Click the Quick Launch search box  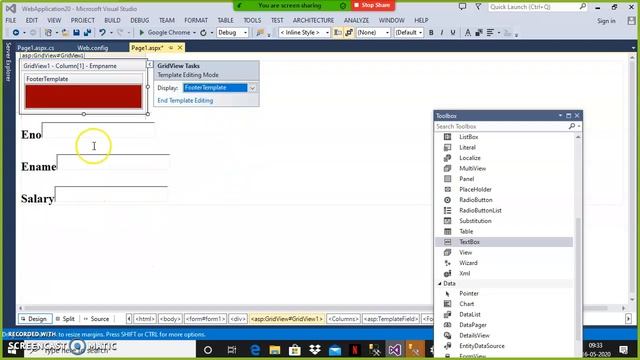[538, 7]
